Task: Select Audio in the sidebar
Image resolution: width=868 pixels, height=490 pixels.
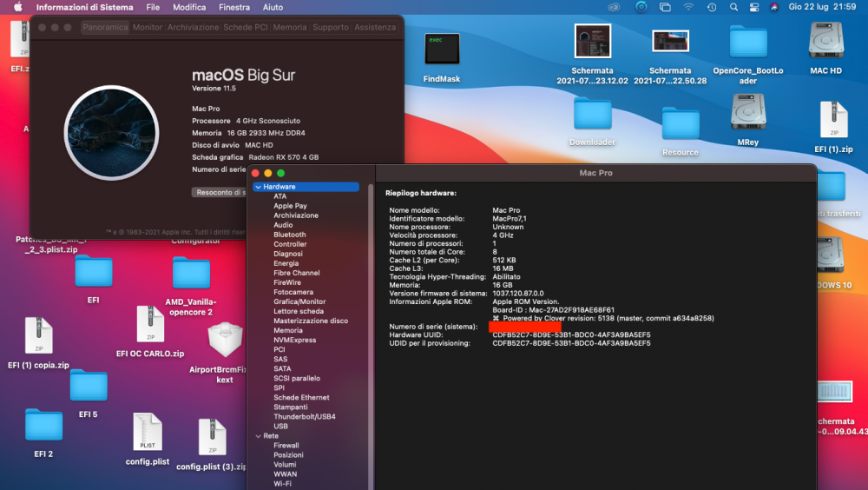Action: 283,225
